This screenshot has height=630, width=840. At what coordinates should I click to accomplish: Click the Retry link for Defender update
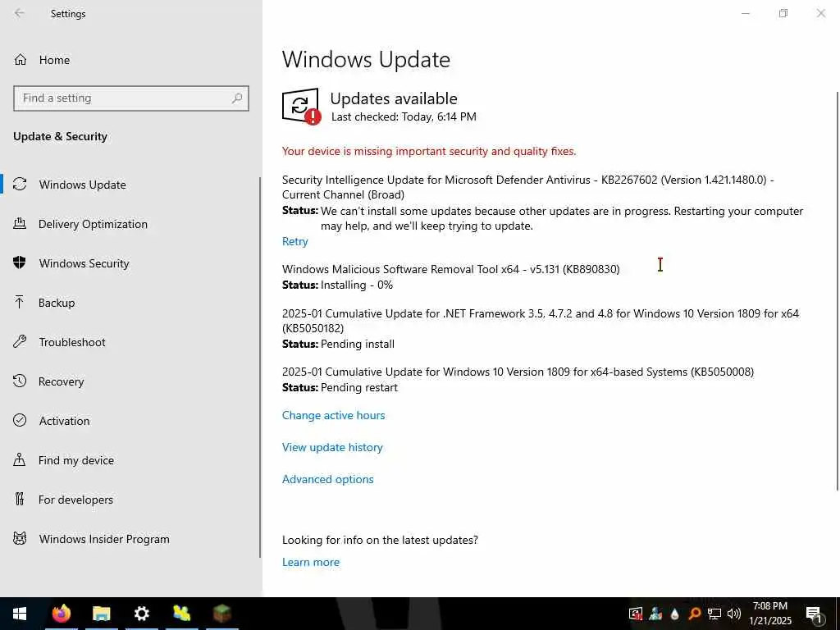click(x=295, y=242)
